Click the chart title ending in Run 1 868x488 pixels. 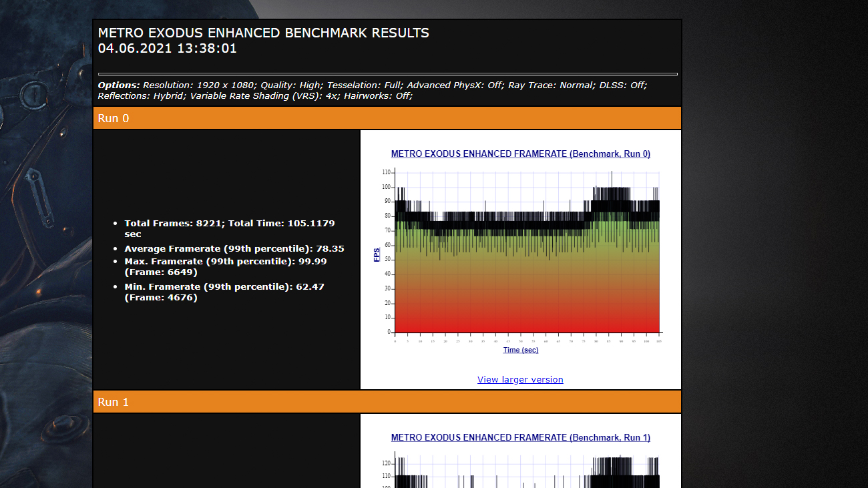(x=521, y=438)
